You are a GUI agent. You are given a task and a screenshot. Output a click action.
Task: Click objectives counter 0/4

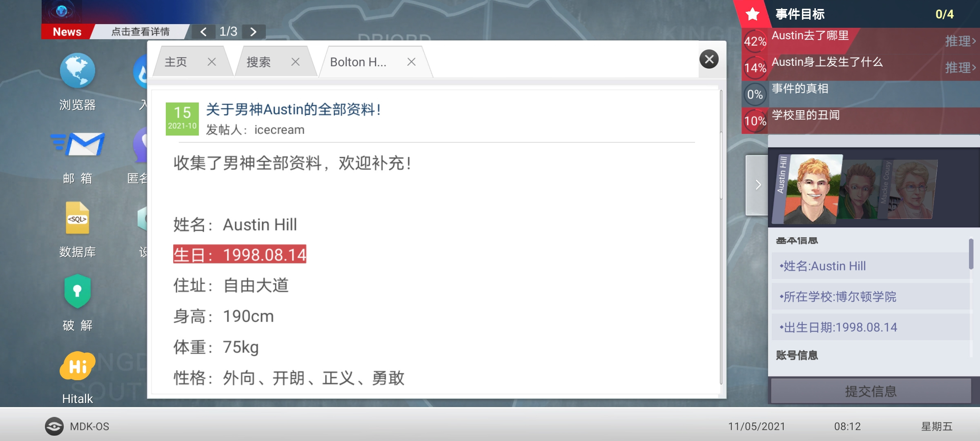coord(944,14)
